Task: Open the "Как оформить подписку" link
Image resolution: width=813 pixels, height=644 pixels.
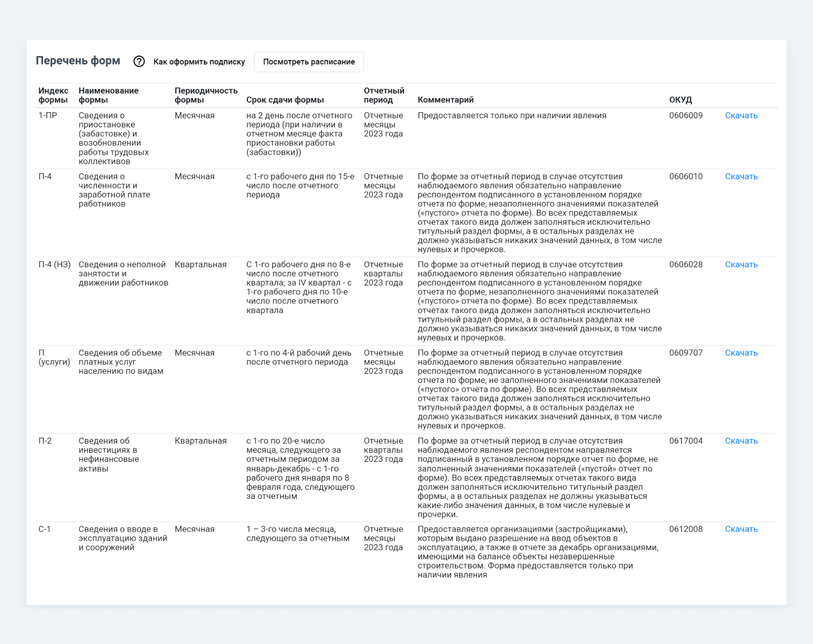Action: pyautogui.click(x=199, y=62)
